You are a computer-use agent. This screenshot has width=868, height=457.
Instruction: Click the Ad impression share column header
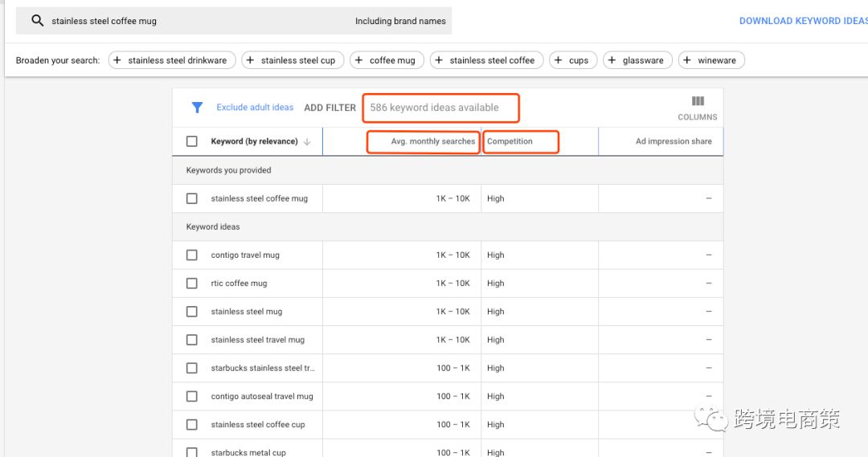click(673, 141)
